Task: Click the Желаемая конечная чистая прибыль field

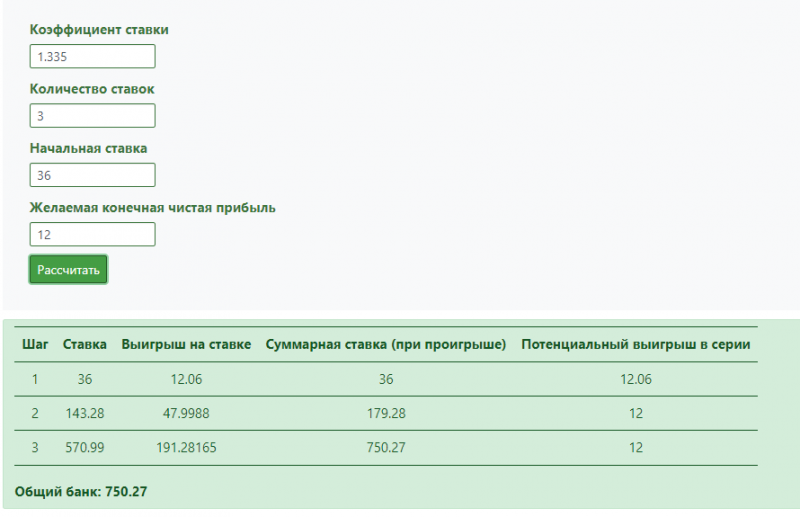Action: point(92,234)
